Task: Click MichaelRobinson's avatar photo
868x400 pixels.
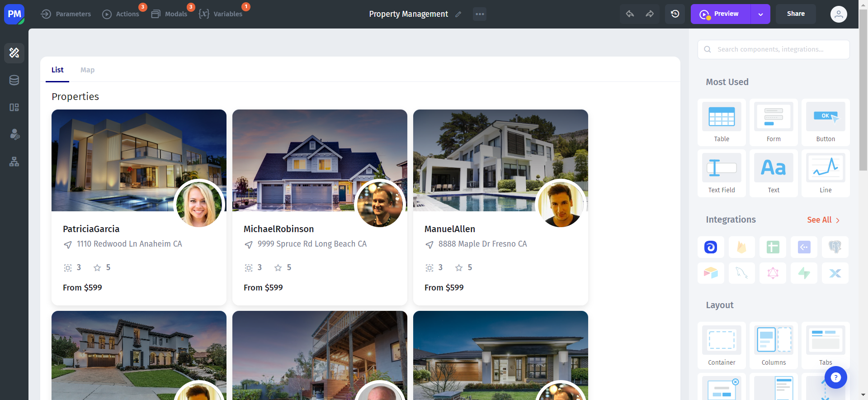Action: point(380,204)
